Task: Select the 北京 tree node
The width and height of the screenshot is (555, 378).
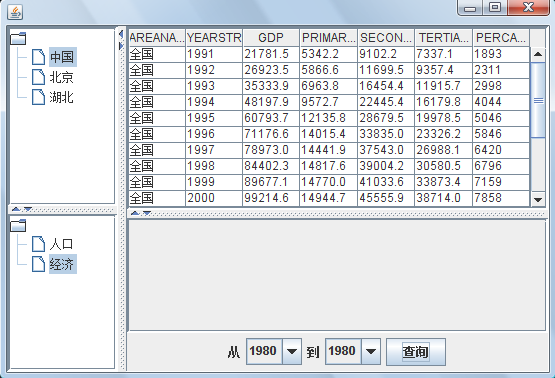Action: click(x=62, y=77)
